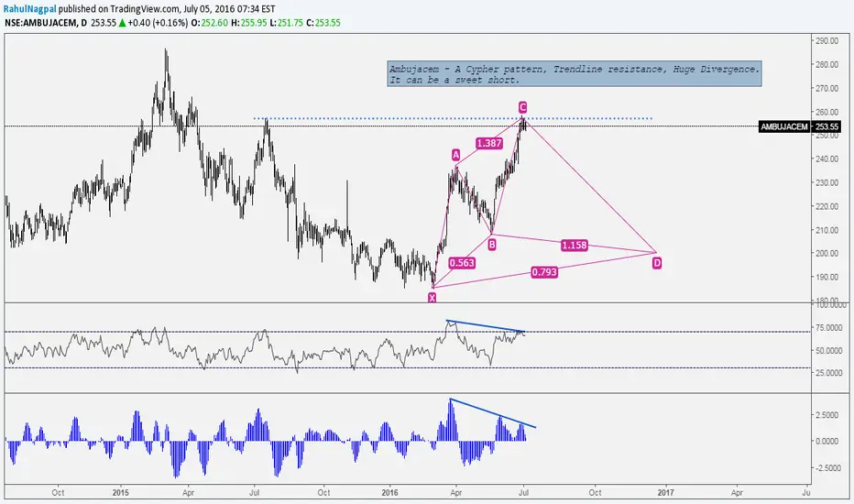Click the 200.00 price axis value
This screenshot has width=854, height=504.
827,253
